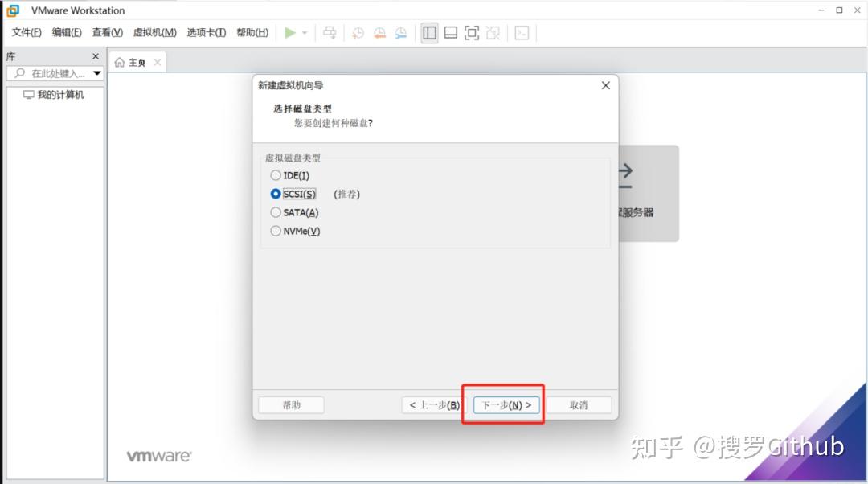Click the monitor icon beside 我的计算机
Image resolution: width=868 pixels, height=484 pixels.
pyautogui.click(x=29, y=95)
